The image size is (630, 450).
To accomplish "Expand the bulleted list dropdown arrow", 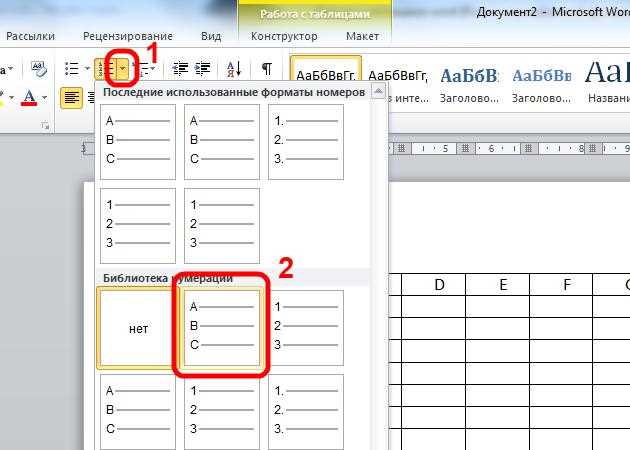I will coord(87,69).
